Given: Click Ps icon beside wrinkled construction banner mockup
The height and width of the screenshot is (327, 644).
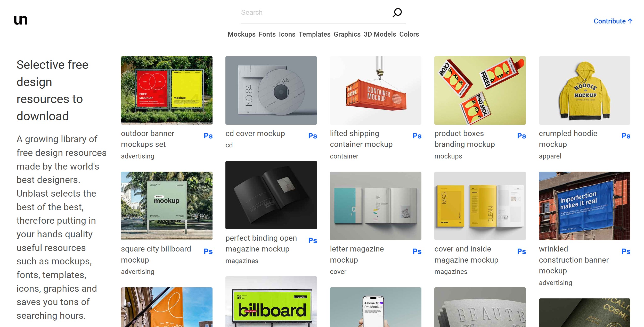Looking at the screenshot, I should (x=626, y=251).
